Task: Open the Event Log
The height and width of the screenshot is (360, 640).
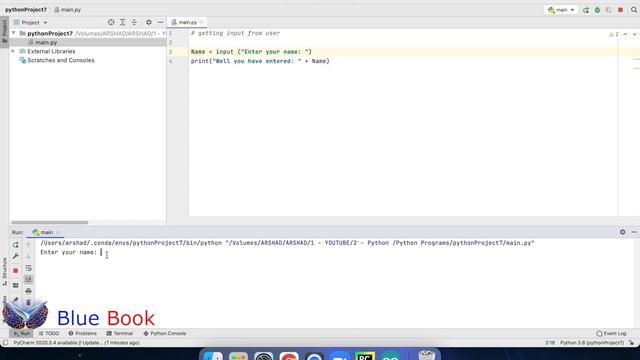Action: pyautogui.click(x=611, y=333)
